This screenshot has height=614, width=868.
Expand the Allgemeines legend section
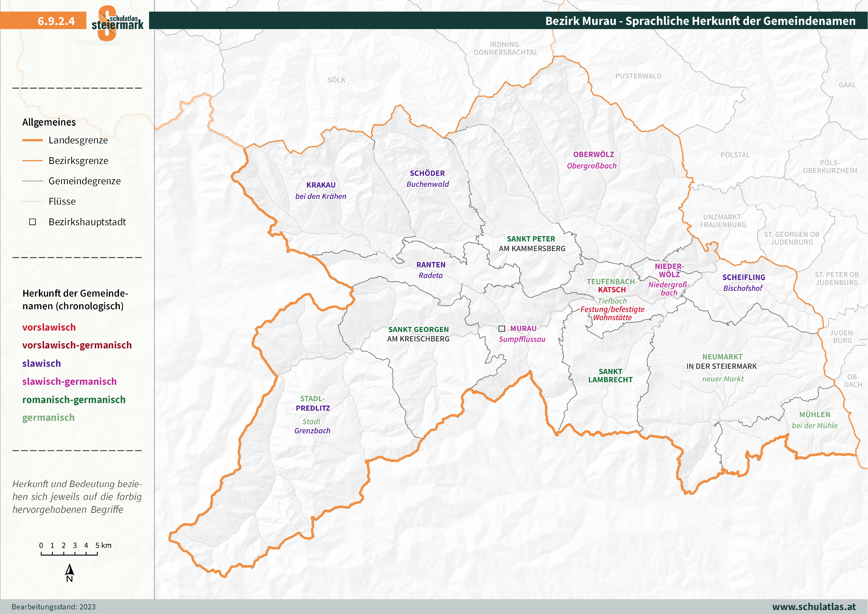pyautogui.click(x=49, y=122)
